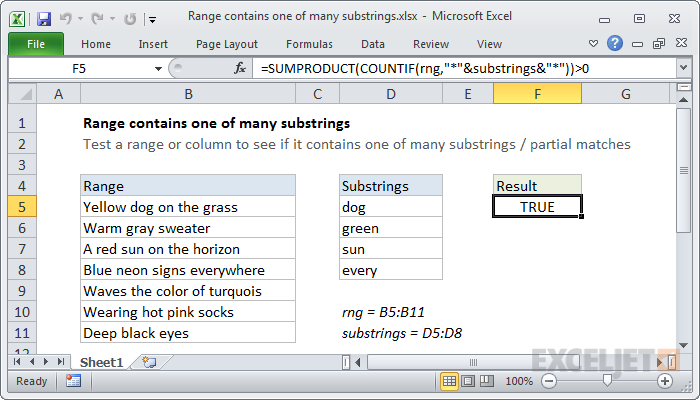The image size is (700, 400).
Task: Switch to the Insert ribbon tab
Action: coord(153,44)
